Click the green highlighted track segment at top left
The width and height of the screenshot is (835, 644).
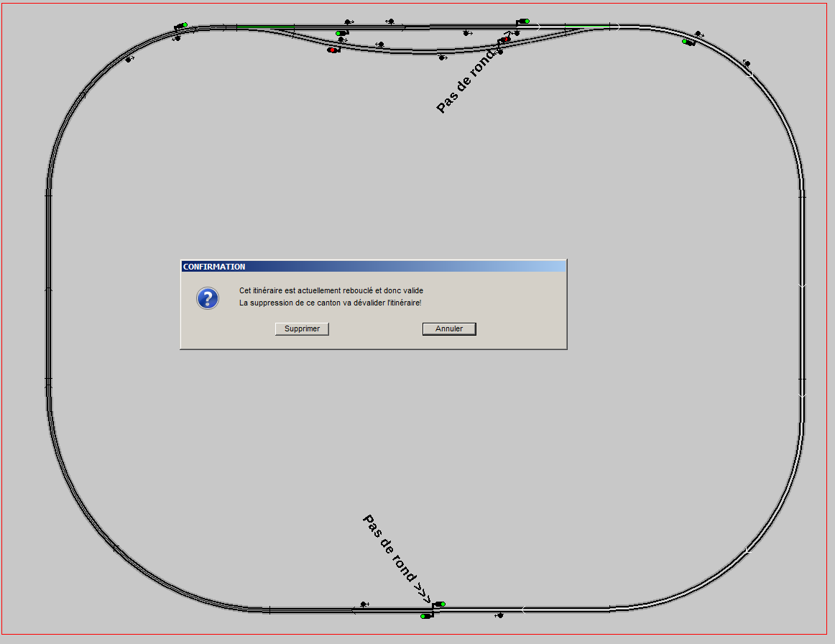[x=265, y=26]
